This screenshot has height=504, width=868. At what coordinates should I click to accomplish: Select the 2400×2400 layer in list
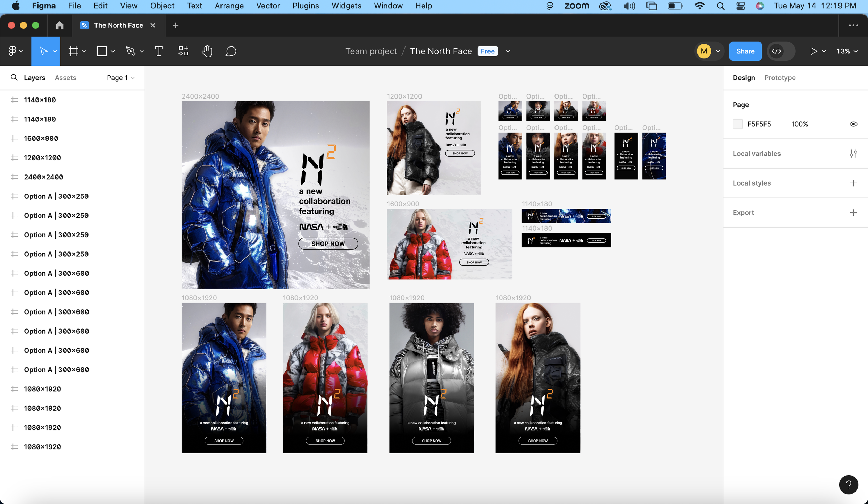click(x=43, y=177)
